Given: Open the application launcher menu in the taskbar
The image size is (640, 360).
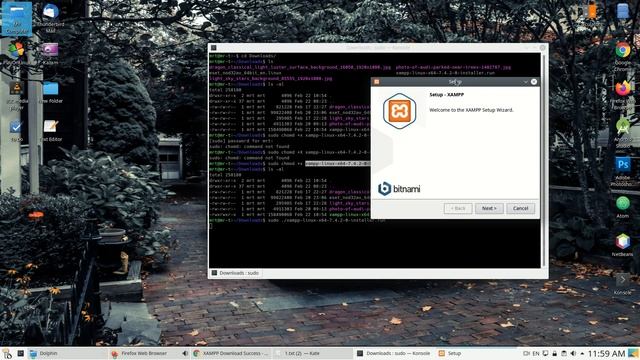Looking at the screenshot, I should coord(7,353).
